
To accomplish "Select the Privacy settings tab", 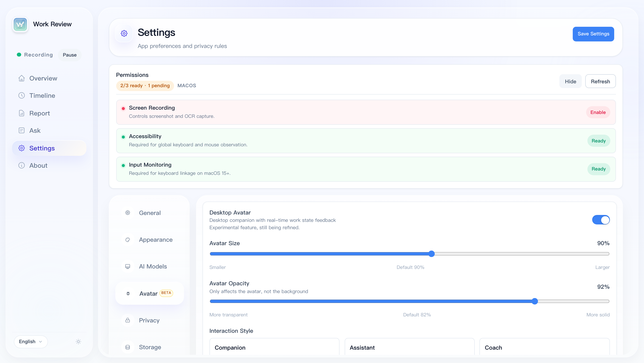I will point(149,320).
